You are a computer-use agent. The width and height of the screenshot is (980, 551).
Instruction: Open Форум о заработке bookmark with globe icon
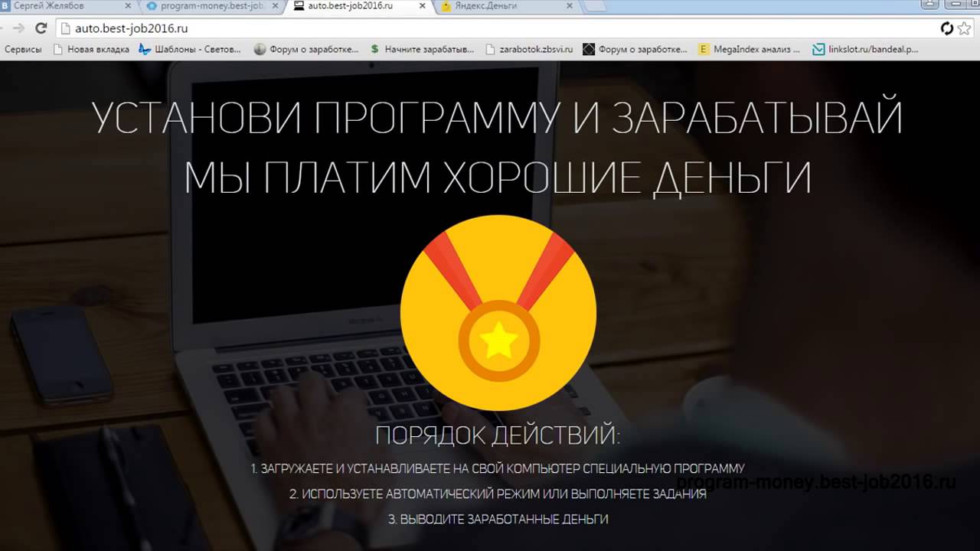pos(306,49)
